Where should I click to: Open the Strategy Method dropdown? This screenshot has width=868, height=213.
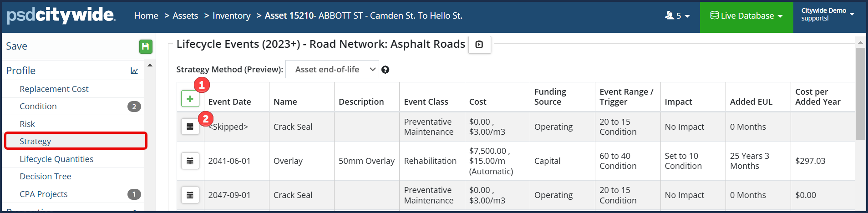tap(332, 69)
